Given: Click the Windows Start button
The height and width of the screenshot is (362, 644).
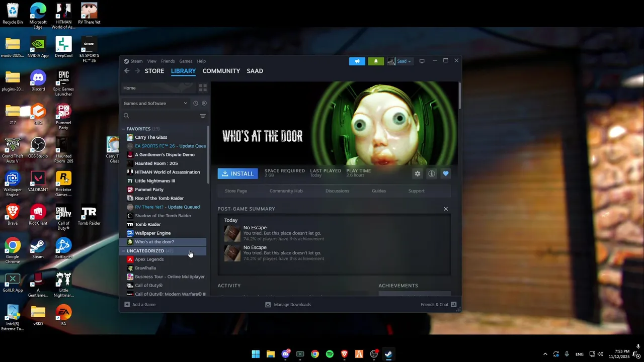Looking at the screenshot, I should coord(256,354).
